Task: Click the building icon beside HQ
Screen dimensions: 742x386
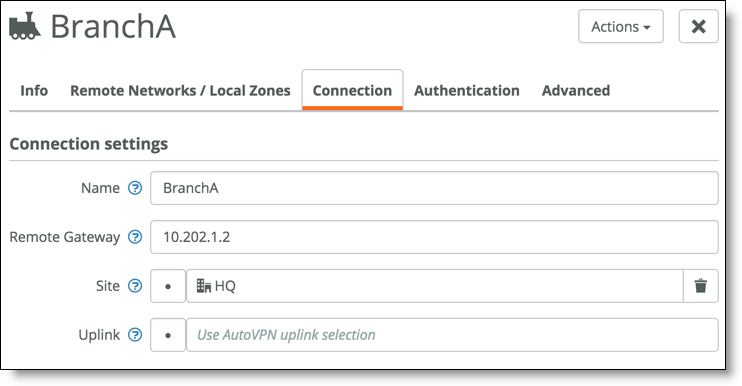Action: [203, 286]
